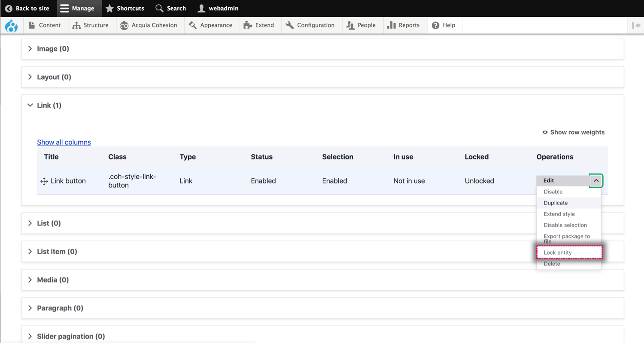Close the Operations dropdown arrow
This screenshot has height=343, width=644.
tap(596, 181)
